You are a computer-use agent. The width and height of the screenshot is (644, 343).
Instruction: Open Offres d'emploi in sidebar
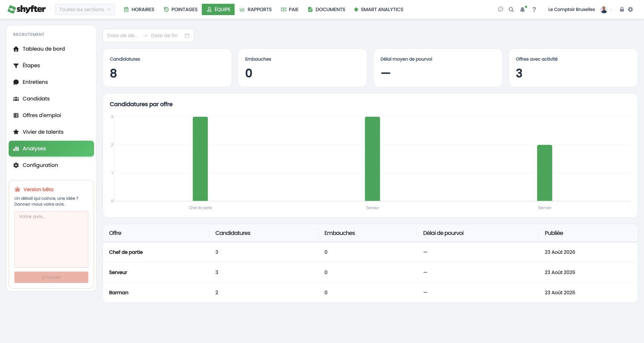(x=51, y=115)
